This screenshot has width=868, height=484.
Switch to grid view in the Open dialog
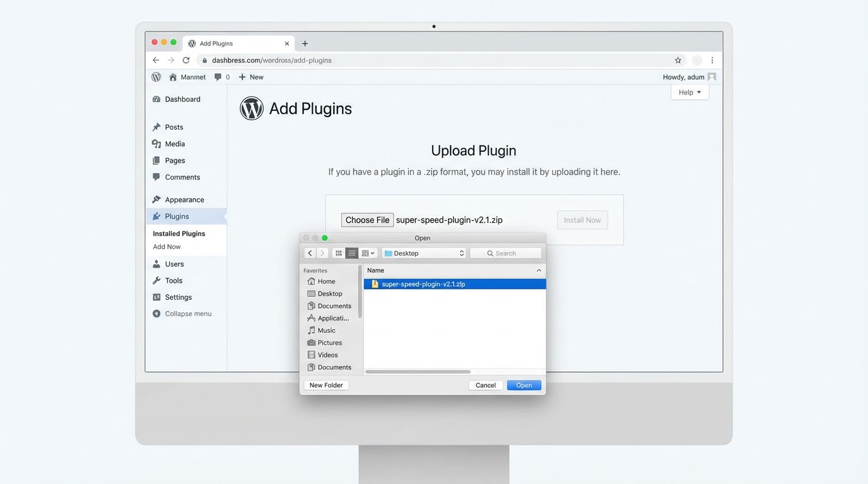338,253
